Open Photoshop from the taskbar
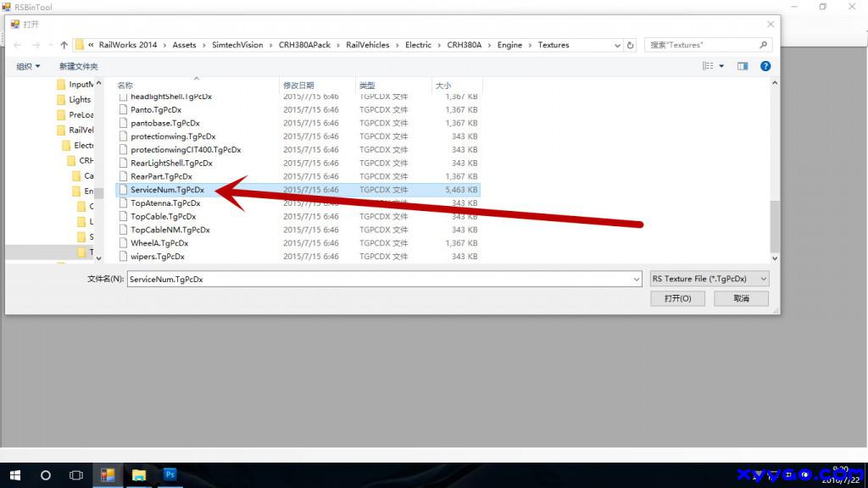 tap(170, 475)
